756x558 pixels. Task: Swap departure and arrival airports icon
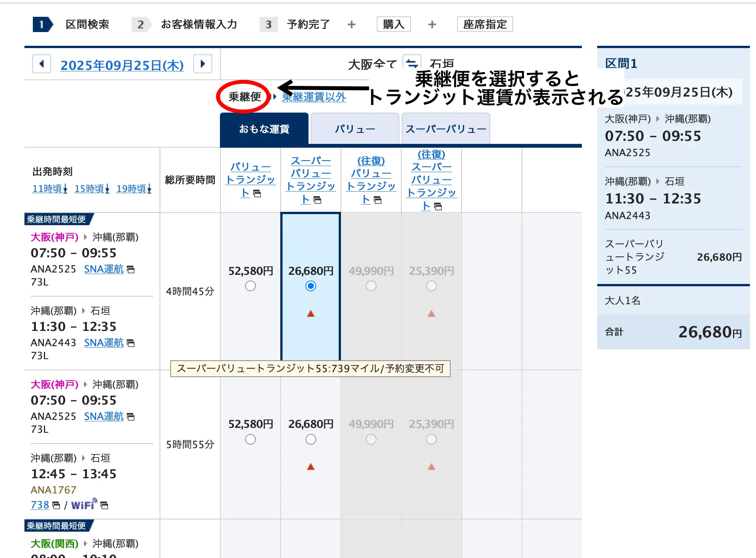[412, 63]
